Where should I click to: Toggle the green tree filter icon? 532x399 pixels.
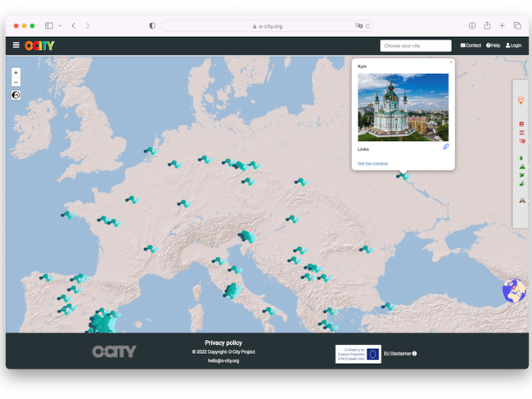(521, 157)
